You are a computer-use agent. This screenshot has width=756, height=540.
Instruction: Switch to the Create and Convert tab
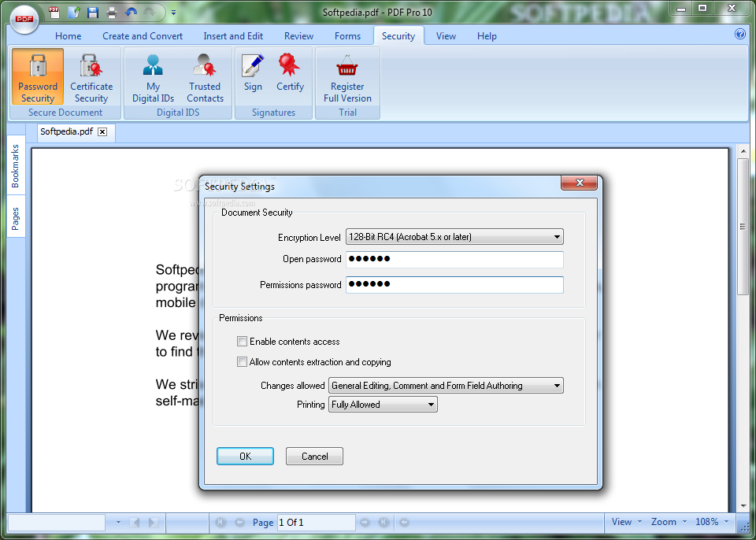click(143, 35)
